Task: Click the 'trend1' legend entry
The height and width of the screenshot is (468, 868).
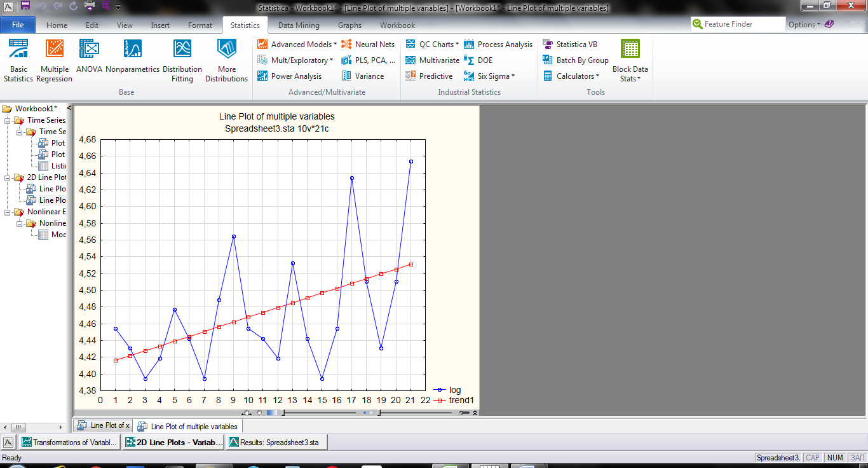Action: (x=454, y=400)
